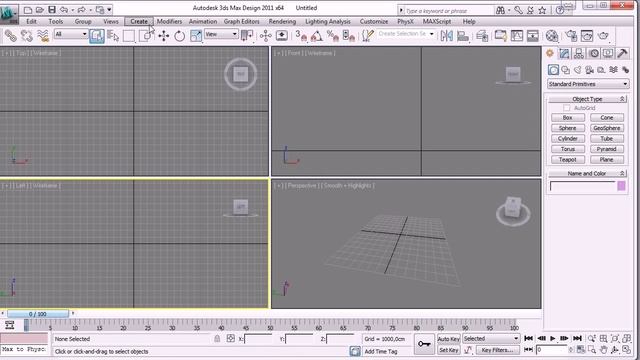Image resolution: width=640 pixels, height=360 pixels.
Task: Choose the Rectangular Selection Region tool
Action: (129, 36)
